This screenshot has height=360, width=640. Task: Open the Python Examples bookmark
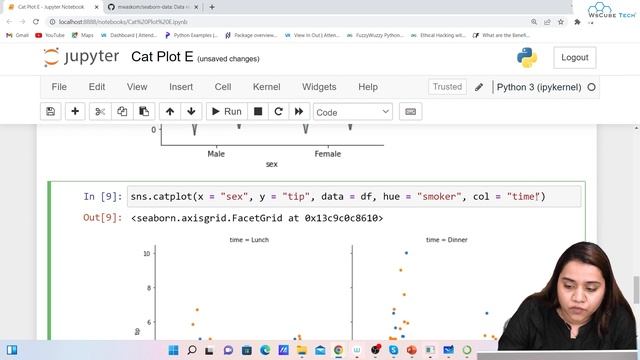pyautogui.click(x=191, y=36)
